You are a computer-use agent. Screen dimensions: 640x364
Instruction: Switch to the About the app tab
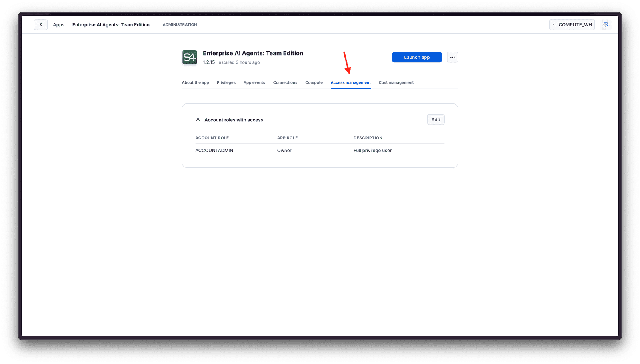point(195,82)
